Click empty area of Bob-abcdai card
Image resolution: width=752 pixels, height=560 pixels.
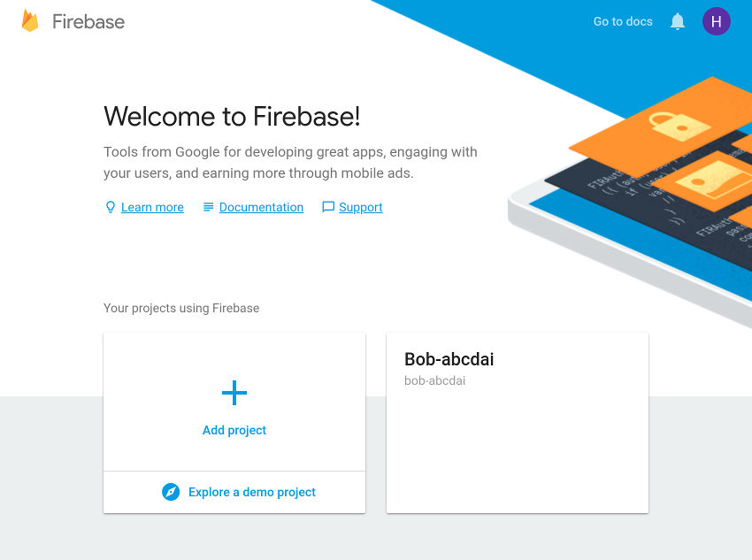[517, 450]
